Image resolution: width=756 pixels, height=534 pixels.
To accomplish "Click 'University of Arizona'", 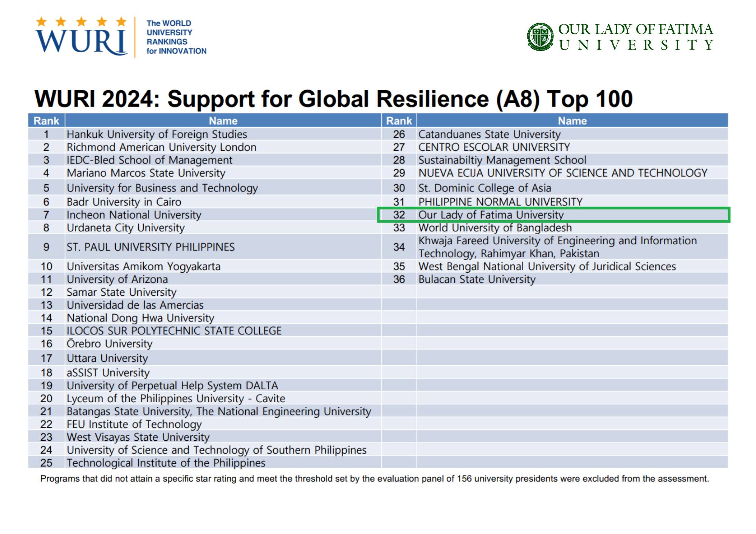I will (x=117, y=279).
